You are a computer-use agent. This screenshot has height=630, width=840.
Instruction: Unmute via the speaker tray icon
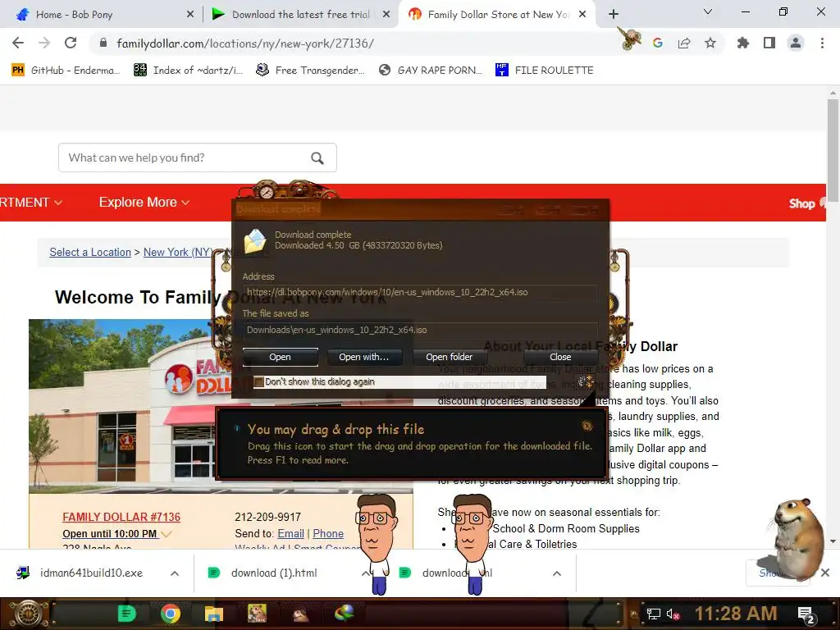(x=673, y=614)
